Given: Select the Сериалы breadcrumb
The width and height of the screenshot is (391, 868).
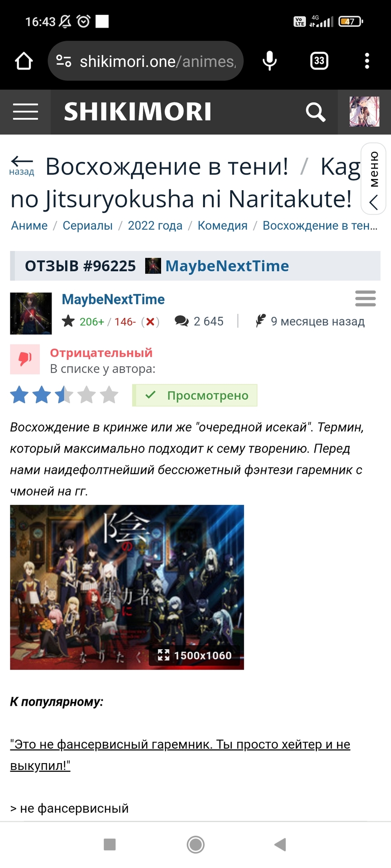Looking at the screenshot, I should (88, 226).
